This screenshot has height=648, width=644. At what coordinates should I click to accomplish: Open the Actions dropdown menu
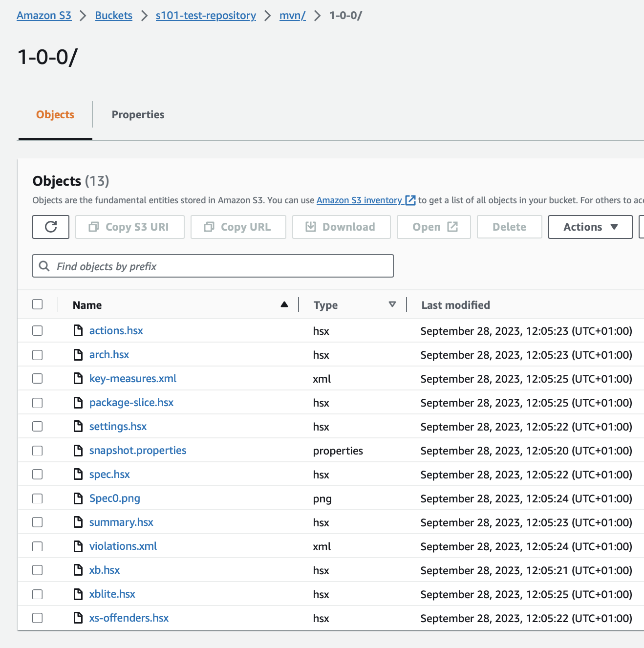point(590,227)
